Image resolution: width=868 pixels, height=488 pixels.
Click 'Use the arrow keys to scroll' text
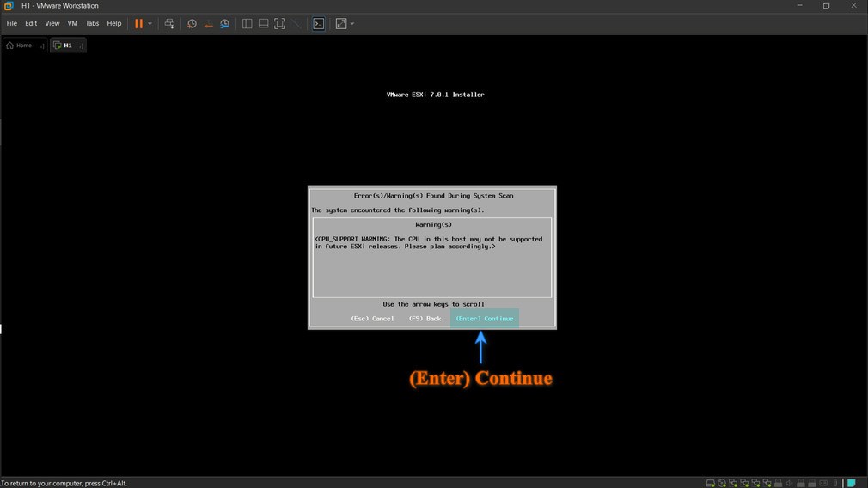[x=433, y=304]
